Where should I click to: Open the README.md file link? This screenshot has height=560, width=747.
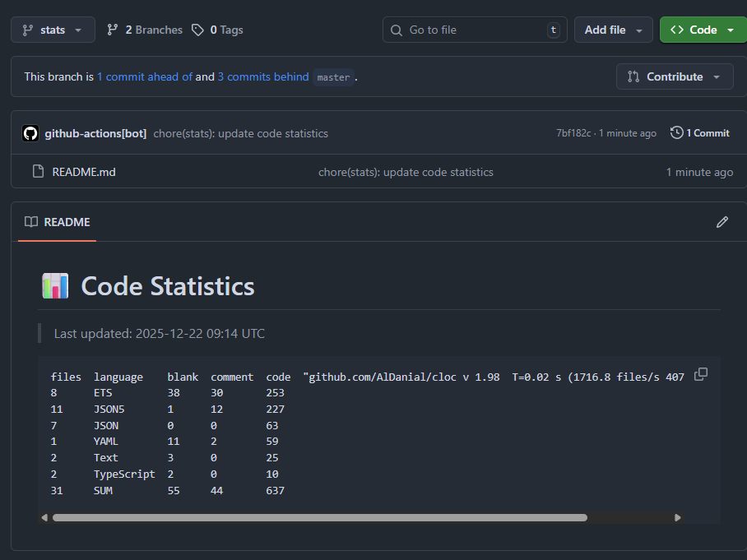pos(84,172)
